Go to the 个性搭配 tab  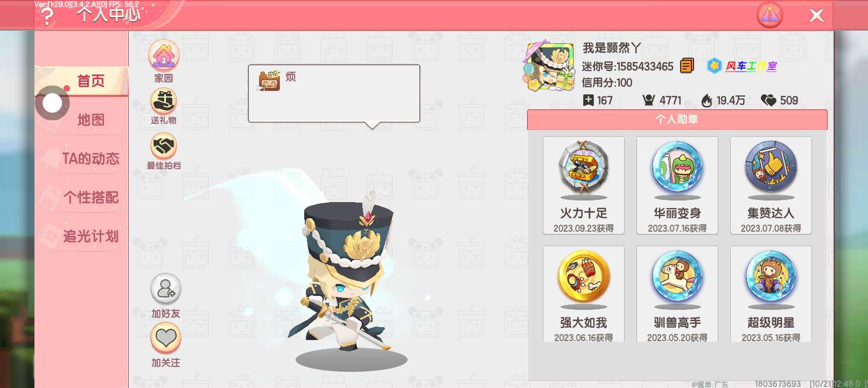tap(90, 197)
